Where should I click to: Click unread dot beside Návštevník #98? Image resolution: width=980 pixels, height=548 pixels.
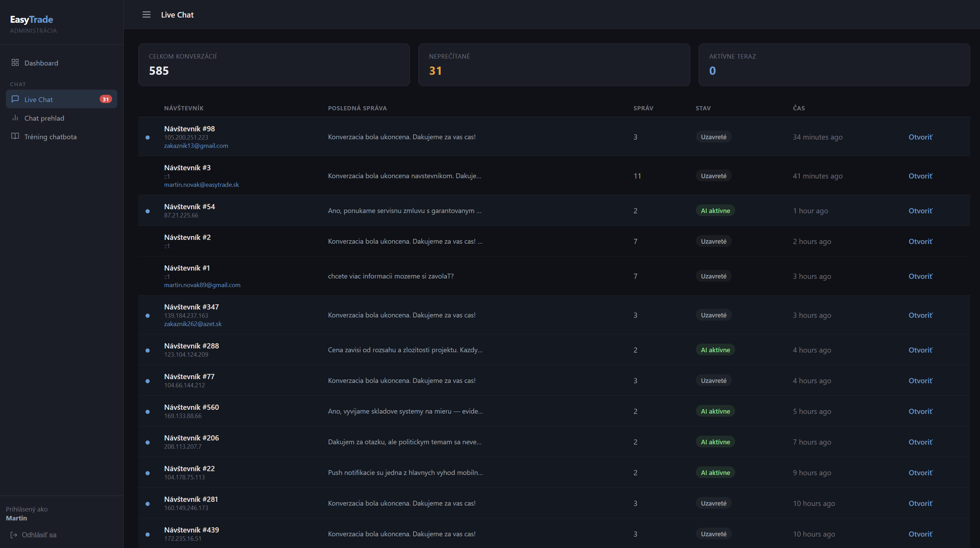148,137
